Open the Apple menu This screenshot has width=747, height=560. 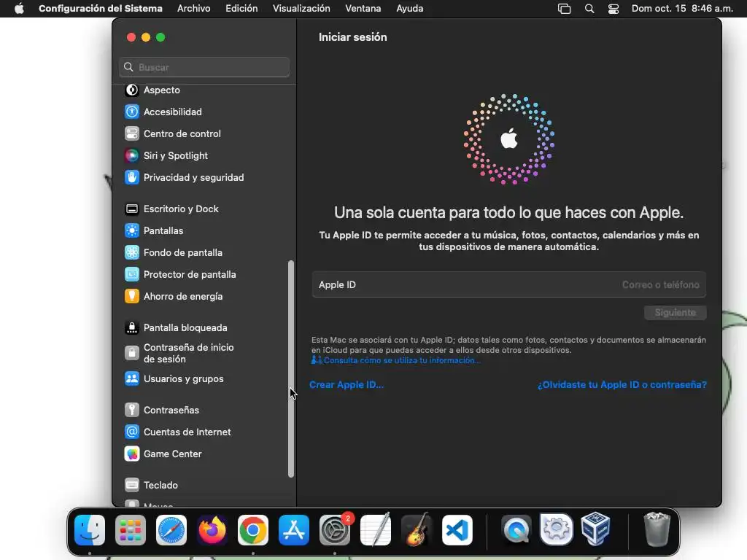(19, 9)
